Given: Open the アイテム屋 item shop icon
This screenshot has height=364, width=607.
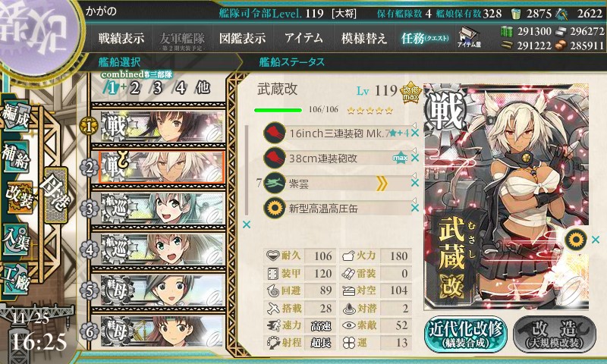Looking at the screenshot, I should tap(469, 37).
